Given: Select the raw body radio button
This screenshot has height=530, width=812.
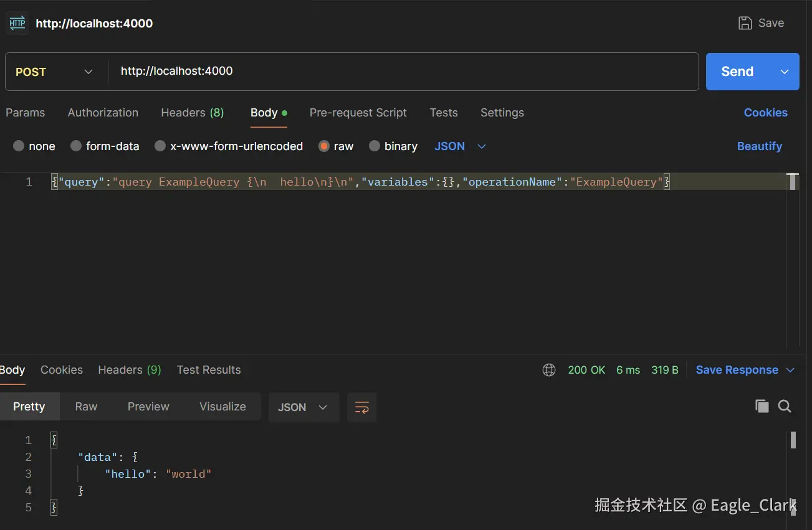Looking at the screenshot, I should [x=323, y=146].
